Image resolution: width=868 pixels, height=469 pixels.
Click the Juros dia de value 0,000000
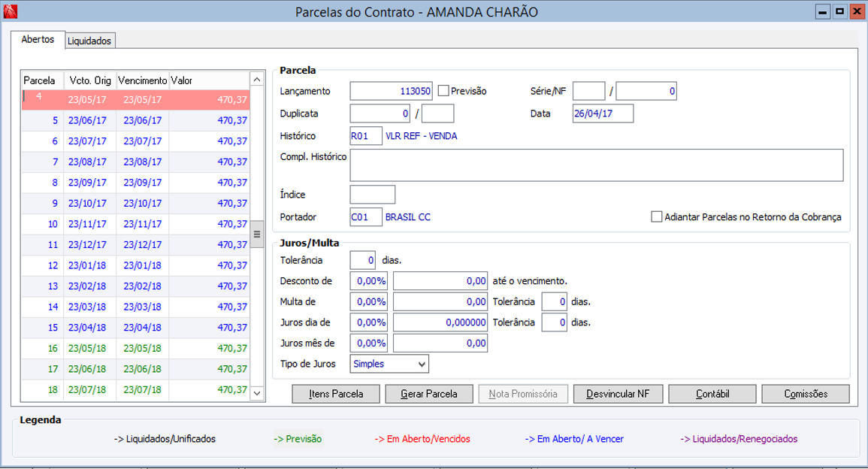[440, 322]
